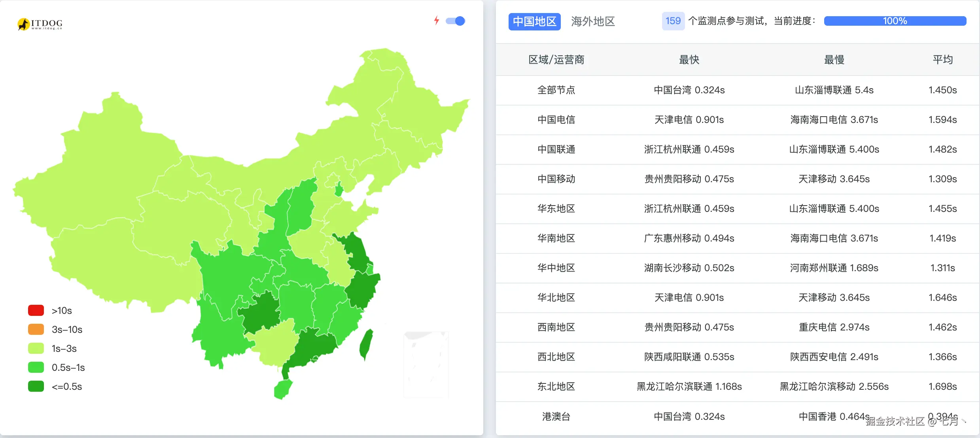Toggle the 0.5s–1s legend swatch
This screenshot has height=438, width=980.
pyautogui.click(x=36, y=367)
